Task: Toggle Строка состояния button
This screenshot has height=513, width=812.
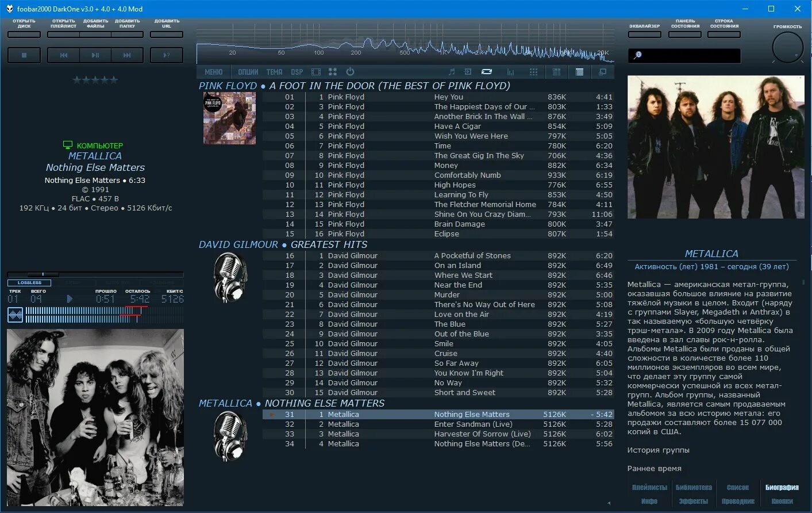Action: 724,35
